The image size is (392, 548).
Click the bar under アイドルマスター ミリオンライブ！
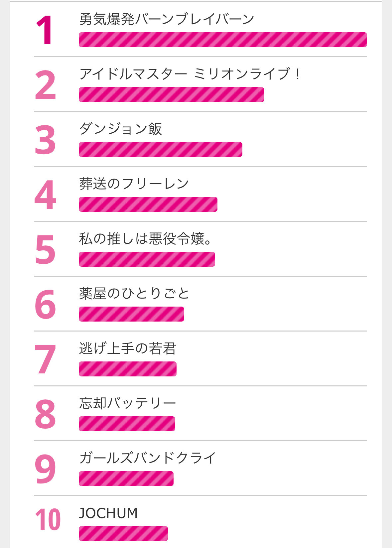point(171,95)
